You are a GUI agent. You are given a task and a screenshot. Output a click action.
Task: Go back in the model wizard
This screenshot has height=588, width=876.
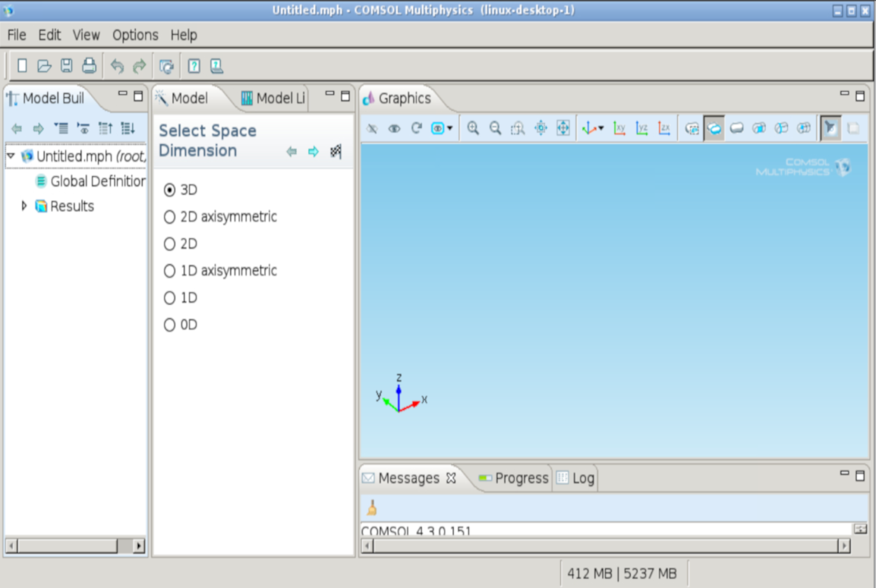point(291,151)
